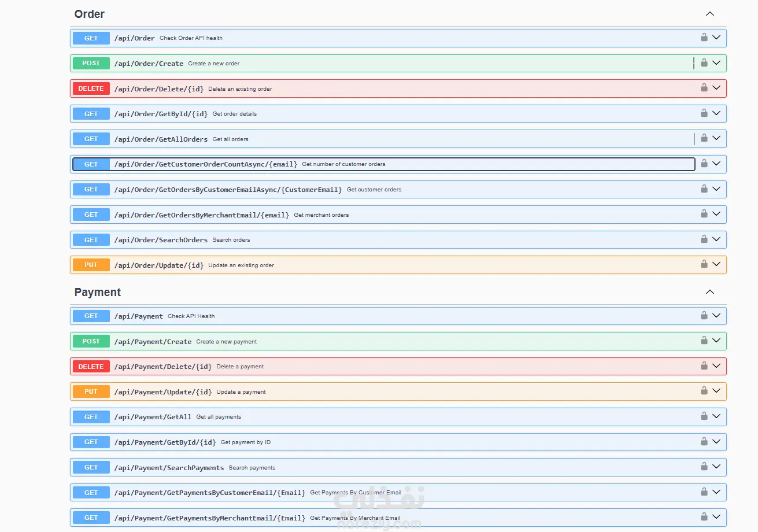The image size is (758, 532).
Task: Expand /api/Order/Update/{id} using its chevron arrow
Action: click(716, 264)
